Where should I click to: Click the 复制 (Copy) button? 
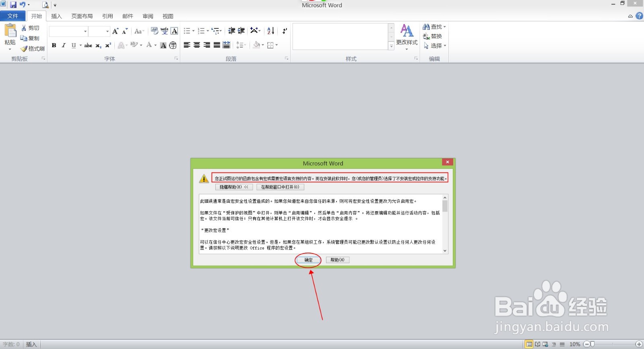pos(31,38)
